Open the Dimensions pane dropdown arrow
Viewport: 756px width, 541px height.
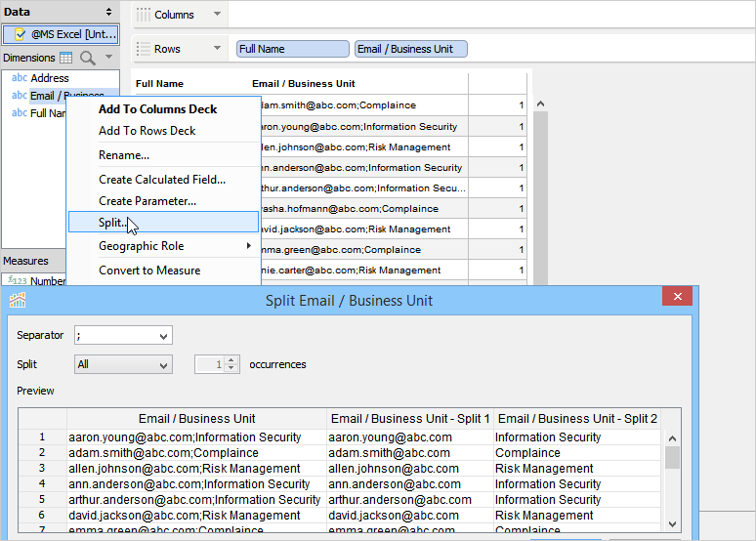[x=109, y=57]
